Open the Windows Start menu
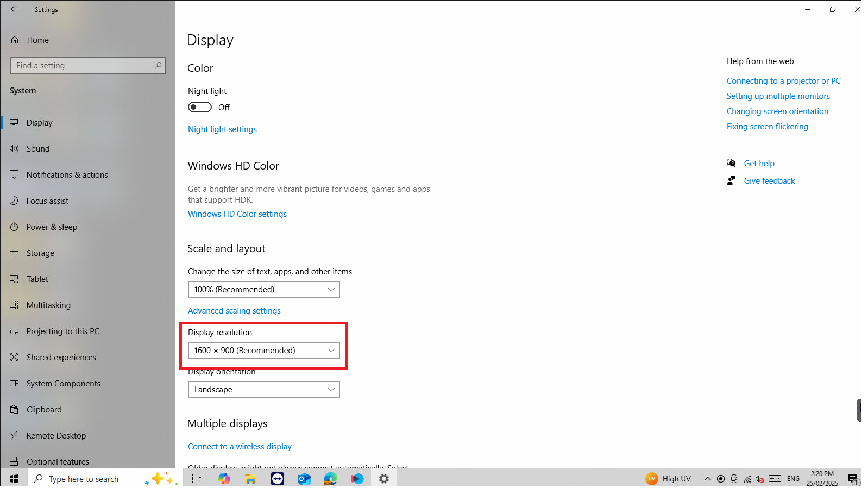Screen dimensions: 868x488 [14, 479]
